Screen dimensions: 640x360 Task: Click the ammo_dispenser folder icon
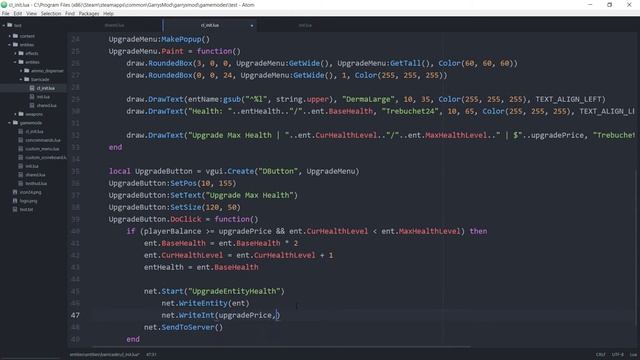coord(27,71)
